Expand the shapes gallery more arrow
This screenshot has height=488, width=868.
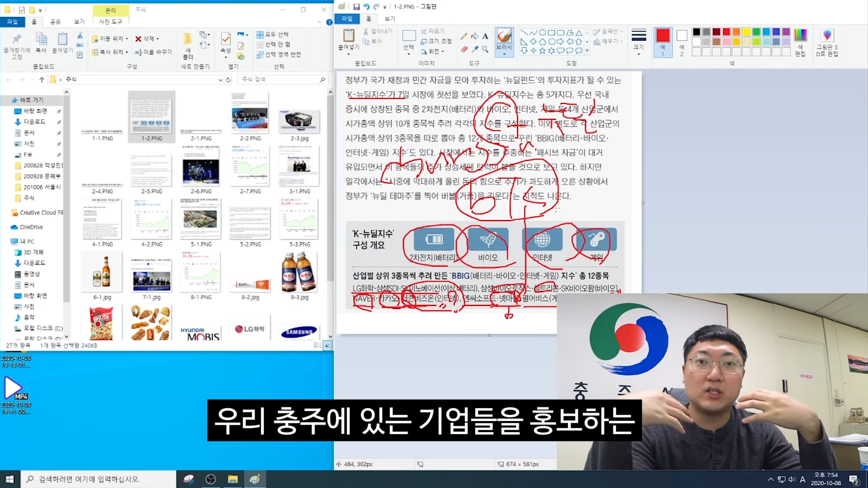click(x=587, y=51)
